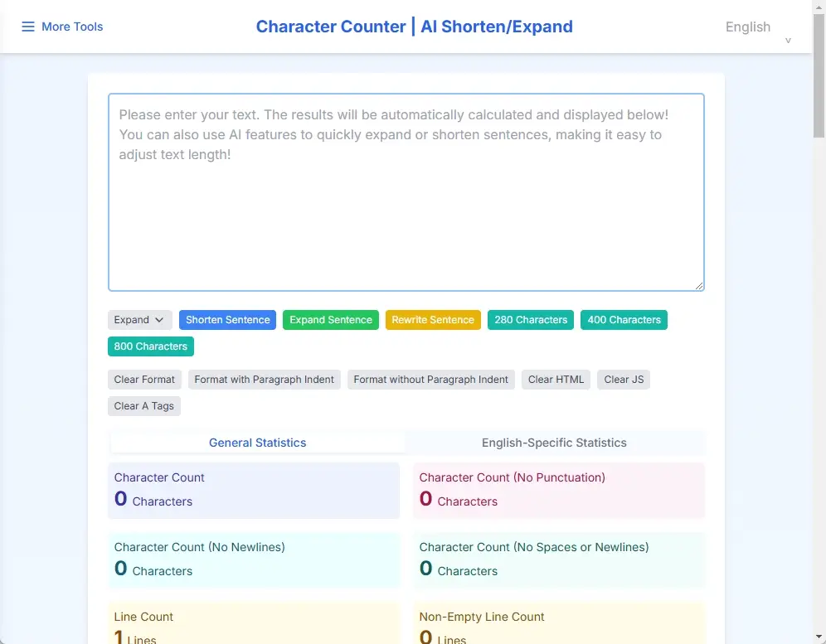This screenshot has width=826, height=644.
Task: Click the yellow Rewrite Sentence button
Action: tap(432, 320)
